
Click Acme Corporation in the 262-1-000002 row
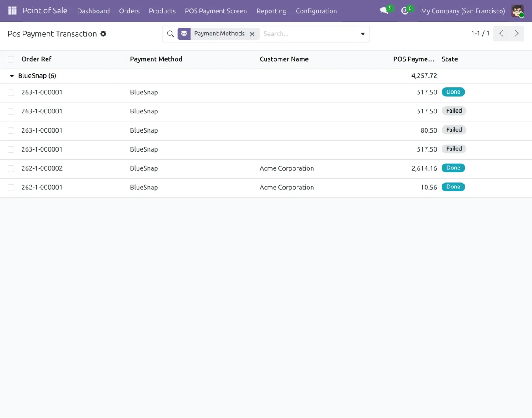[x=287, y=168]
